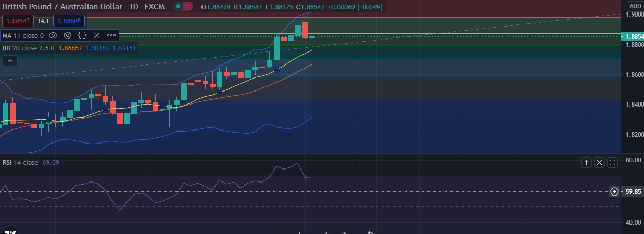The height and width of the screenshot is (234, 644).
Task: Click the plus icon next to 59.85
Action: (615, 191)
